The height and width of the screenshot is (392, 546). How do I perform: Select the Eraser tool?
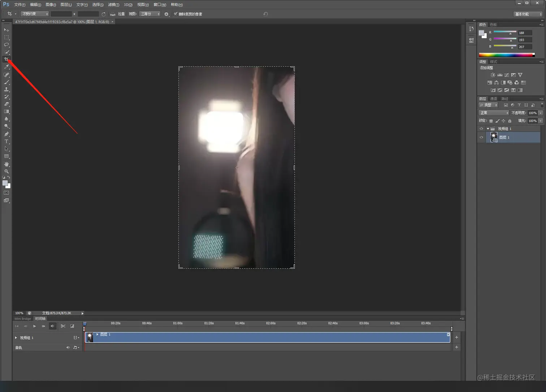coord(6,104)
